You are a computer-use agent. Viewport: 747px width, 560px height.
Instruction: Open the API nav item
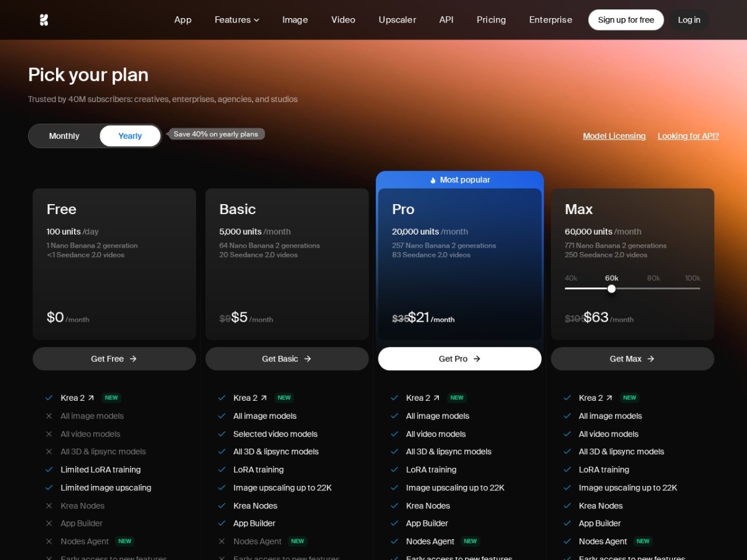tap(446, 20)
